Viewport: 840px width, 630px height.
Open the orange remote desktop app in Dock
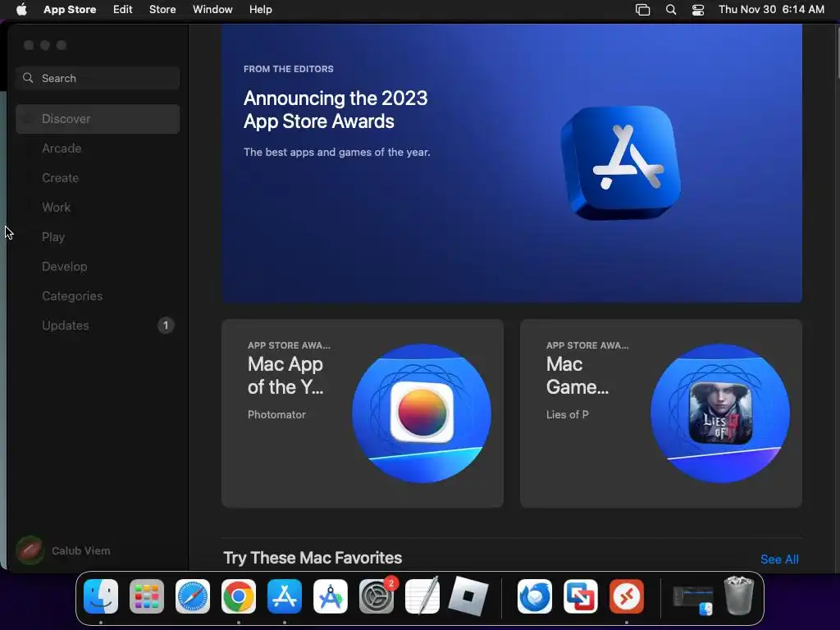[x=626, y=596]
